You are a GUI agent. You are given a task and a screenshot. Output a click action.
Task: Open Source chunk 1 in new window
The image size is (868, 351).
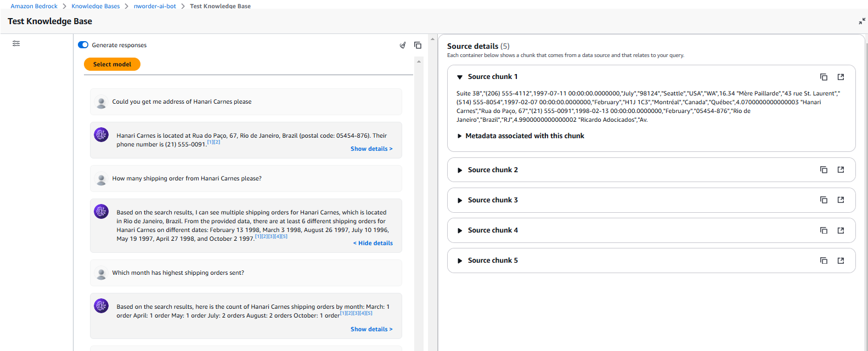click(x=841, y=77)
